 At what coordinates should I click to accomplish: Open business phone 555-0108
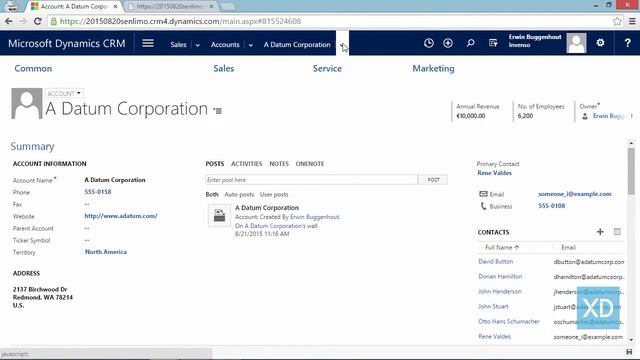pyautogui.click(x=551, y=206)
